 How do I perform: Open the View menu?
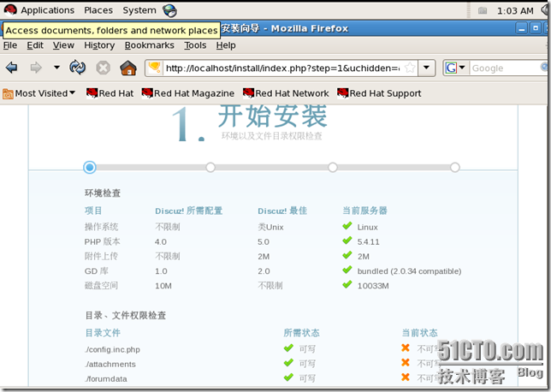click(x=63, y=45)
